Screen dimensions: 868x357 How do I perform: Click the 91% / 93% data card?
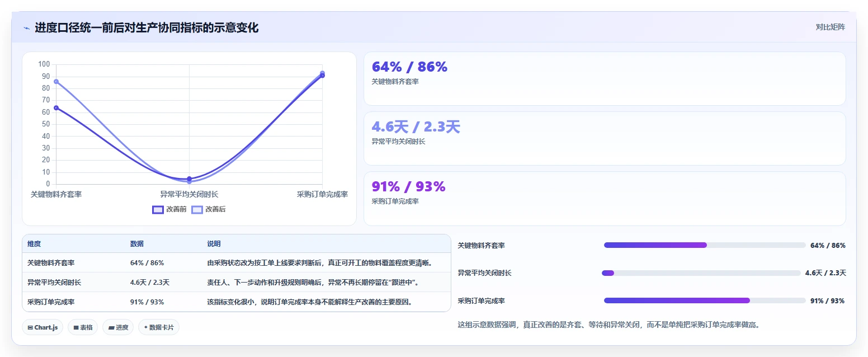[x=605, y=198]
